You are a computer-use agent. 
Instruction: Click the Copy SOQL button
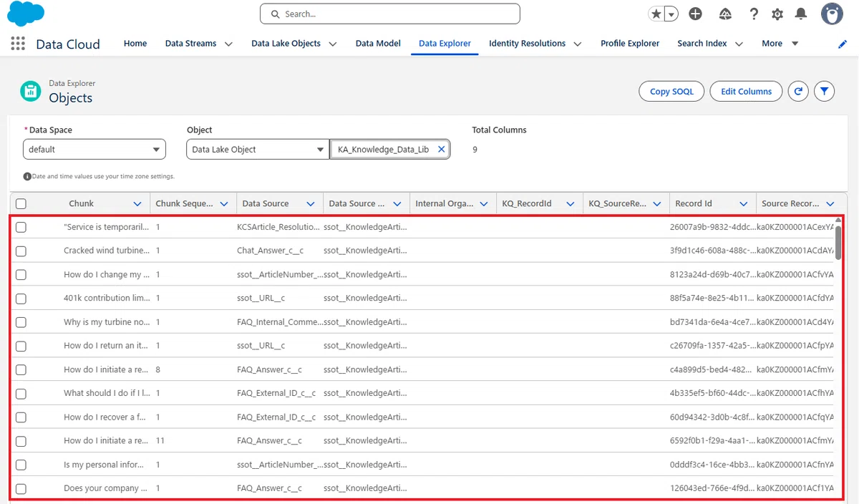click(671, 91)
